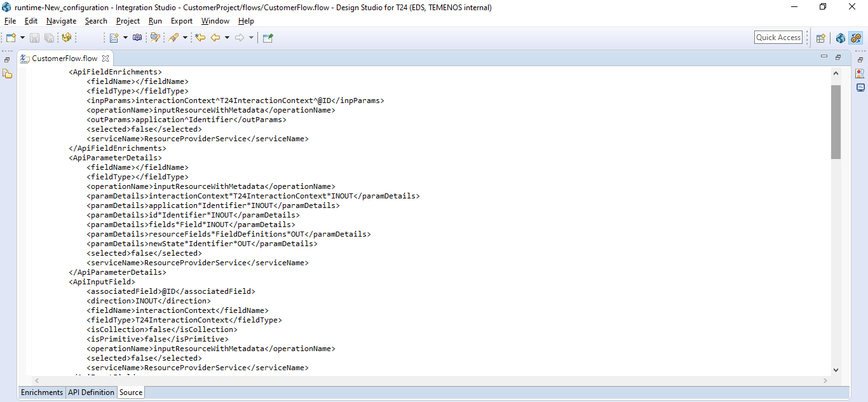868x402 pixels.
Task: Switch to the globe perspective icon
Action: coord(841,38)
